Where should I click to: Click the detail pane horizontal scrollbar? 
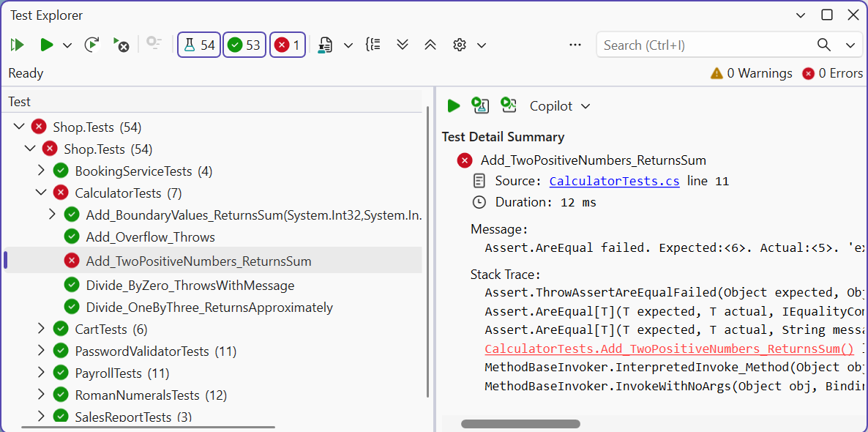(x=521, y=424)
